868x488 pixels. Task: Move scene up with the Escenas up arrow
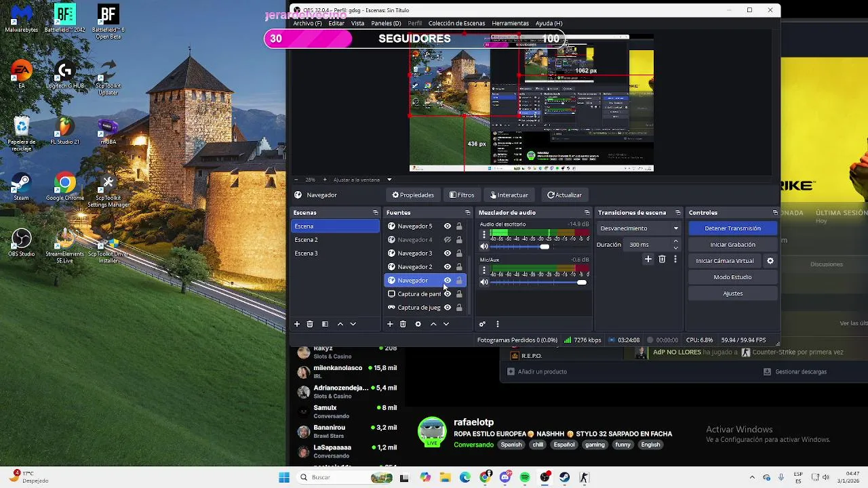point(340,324)
